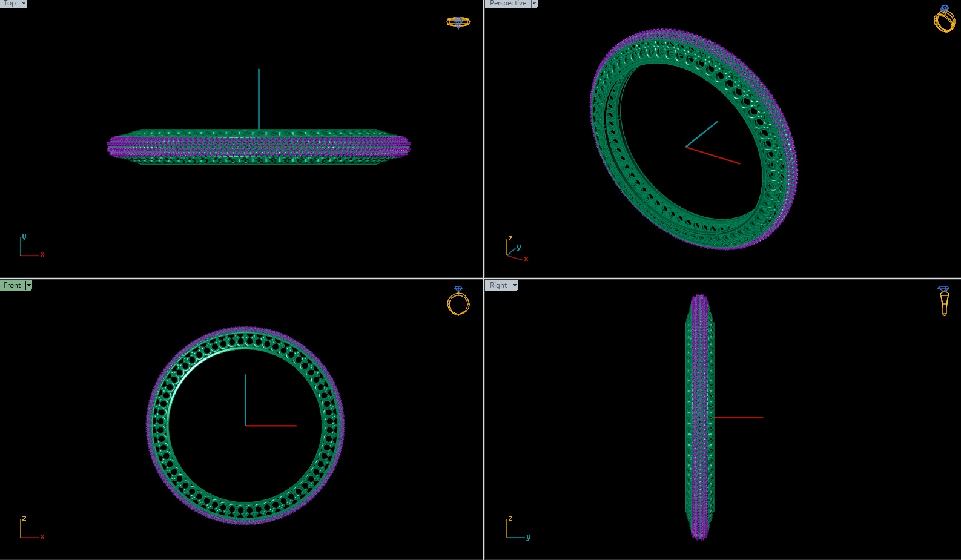The width and height of the screenshot is (961, 560).
Task: Click the side-view ring icon in Right viewport
Action: (943, 301)
